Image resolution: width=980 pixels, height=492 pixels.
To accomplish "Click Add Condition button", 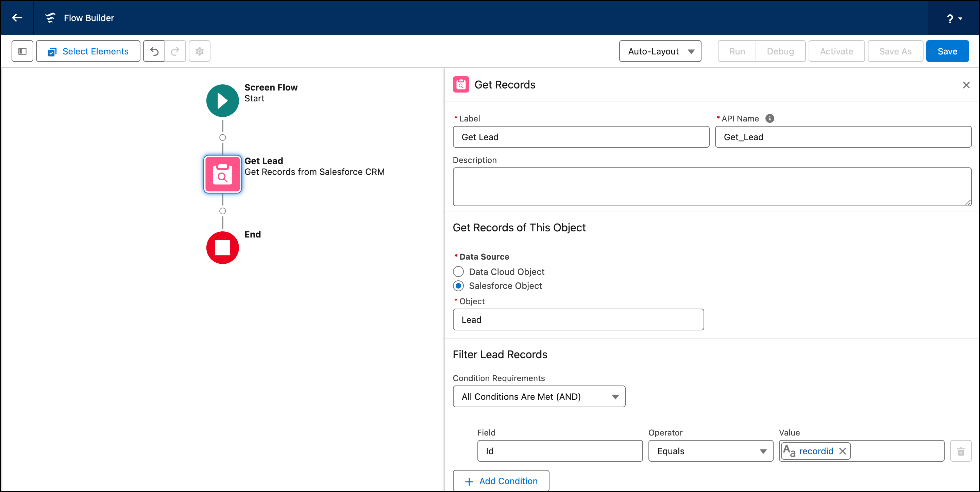I will tap(501, 481).
